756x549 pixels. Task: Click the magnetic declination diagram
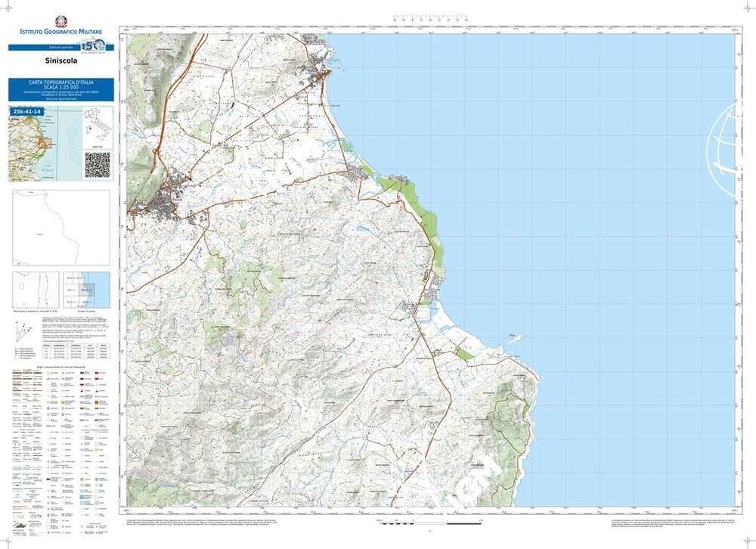[36, 289]
